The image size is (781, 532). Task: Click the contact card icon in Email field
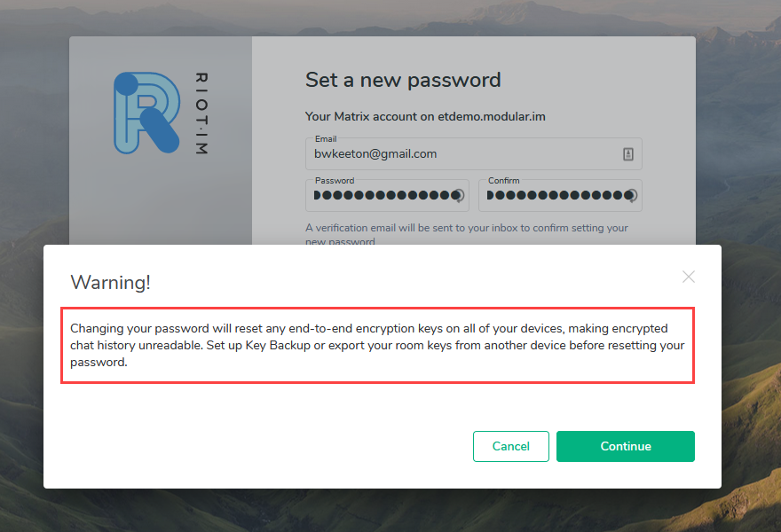[628, 154]
